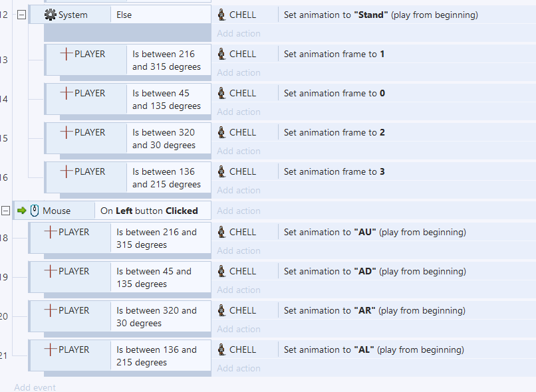Click Add action in the Mouse clicked event row

(x=239, y=211)
